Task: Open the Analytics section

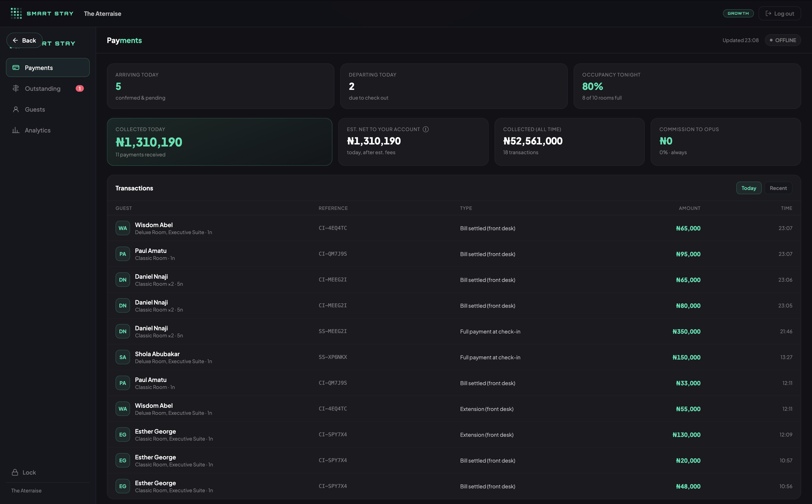Action: pos(48,130)
